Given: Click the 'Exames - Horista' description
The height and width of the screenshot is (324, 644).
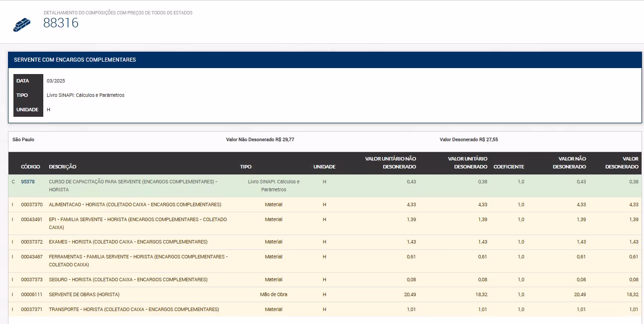Looking at the screenshot, I should (128, 242).
